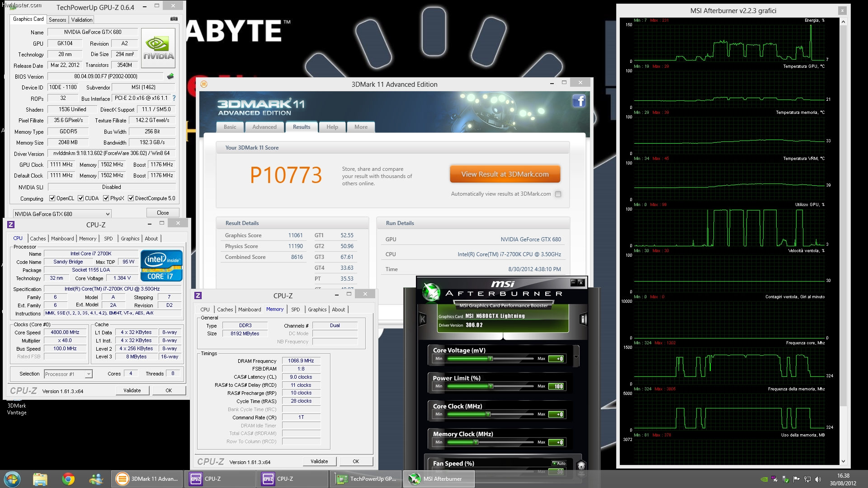Click the GPU-Z camera screenshot icon
This screenshot has width=868, height=488.
(174, 19)
